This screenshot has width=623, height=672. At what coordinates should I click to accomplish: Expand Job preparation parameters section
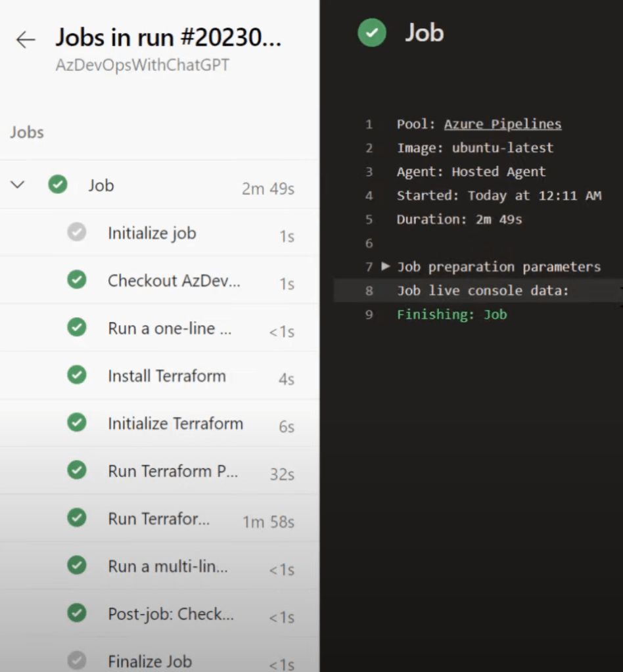pos(386,267)
